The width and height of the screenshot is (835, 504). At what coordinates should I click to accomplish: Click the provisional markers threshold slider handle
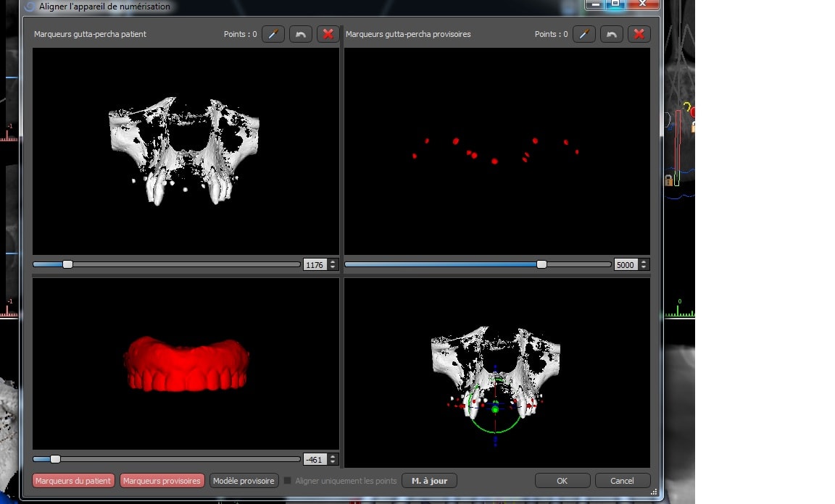[541, 264]
